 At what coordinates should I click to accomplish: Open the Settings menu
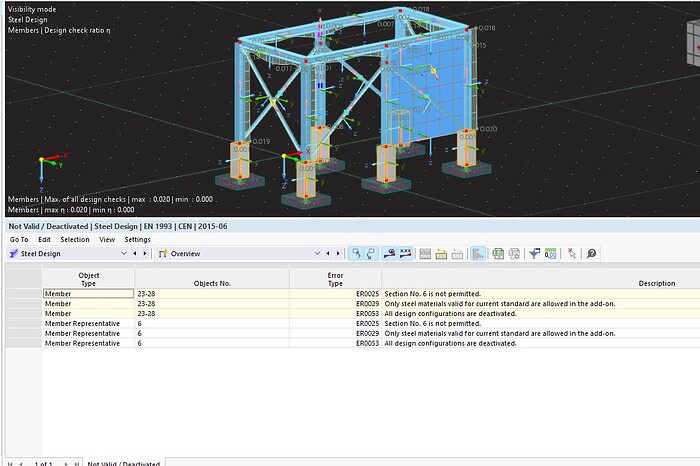pos(138,240)
